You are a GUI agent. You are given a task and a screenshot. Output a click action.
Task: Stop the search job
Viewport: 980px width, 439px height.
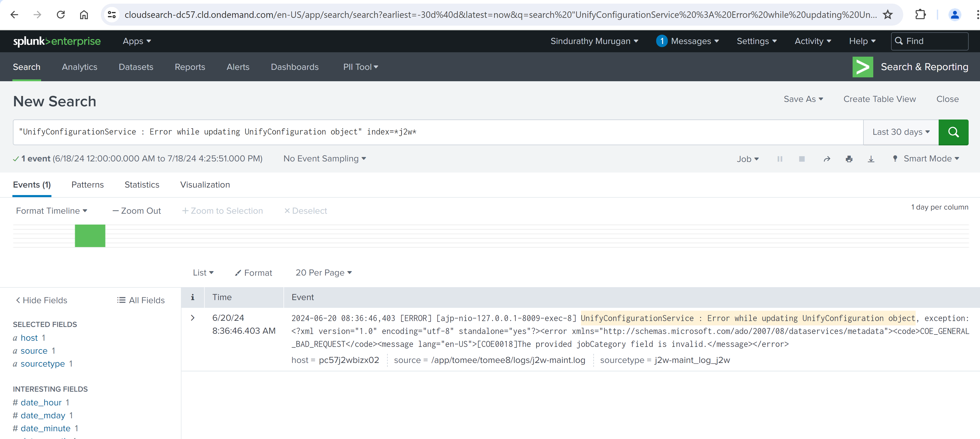pyautogui.click(x=802, y=159)
